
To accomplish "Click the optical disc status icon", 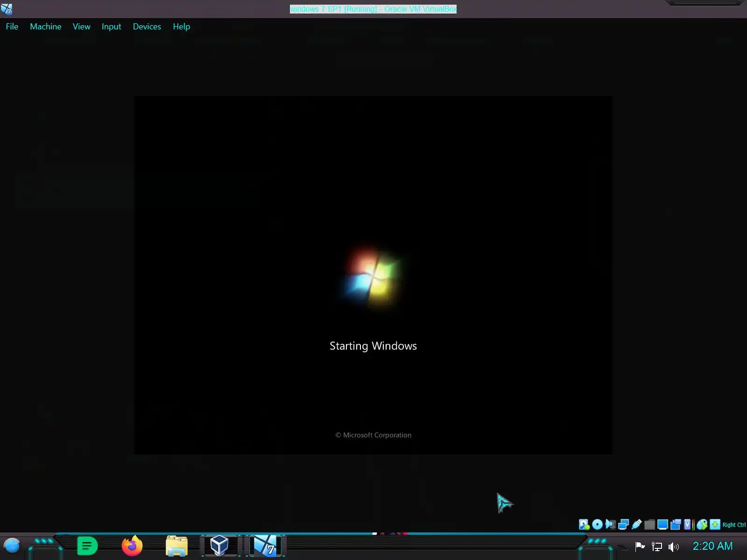I will [597, 525].
